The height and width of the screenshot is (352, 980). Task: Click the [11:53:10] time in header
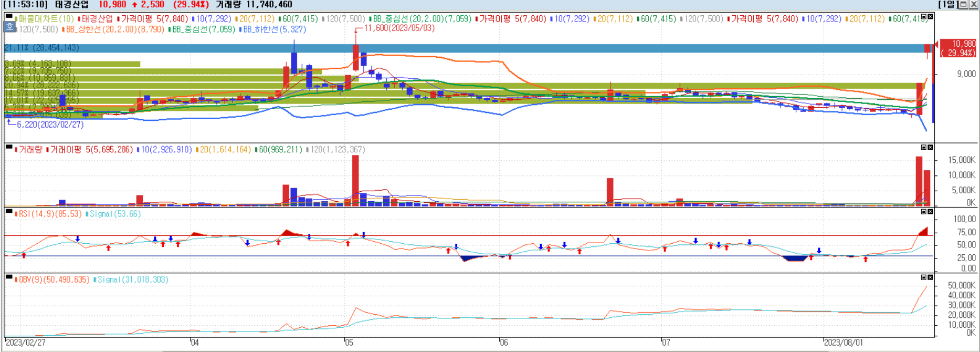pos(26,4)
